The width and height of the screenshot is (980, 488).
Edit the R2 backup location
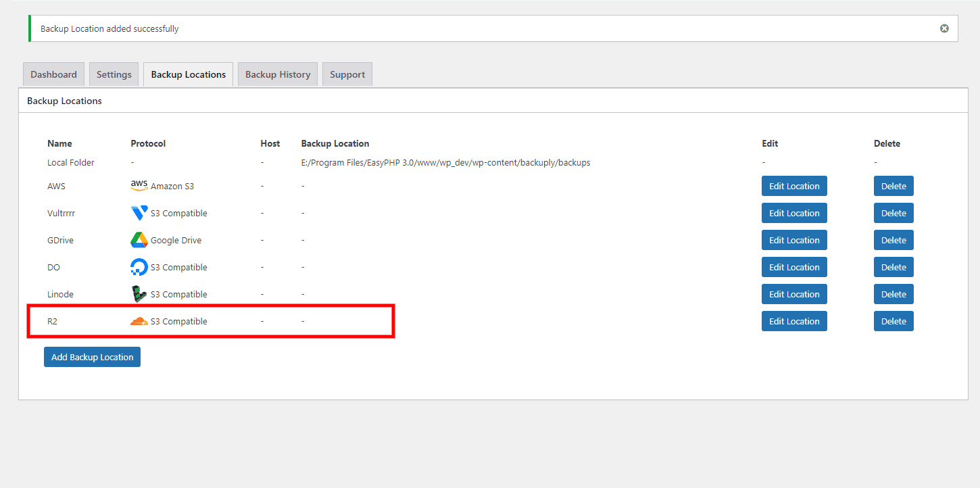793,320
